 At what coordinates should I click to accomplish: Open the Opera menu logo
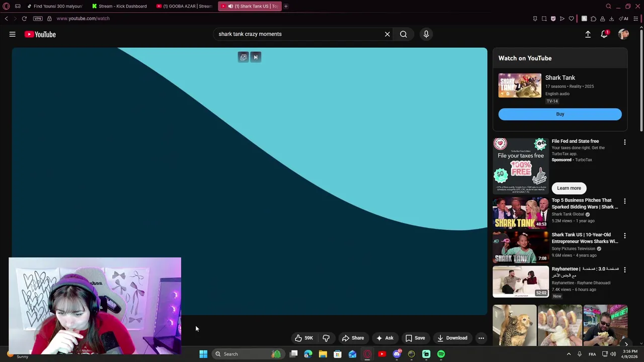(6, 6)
